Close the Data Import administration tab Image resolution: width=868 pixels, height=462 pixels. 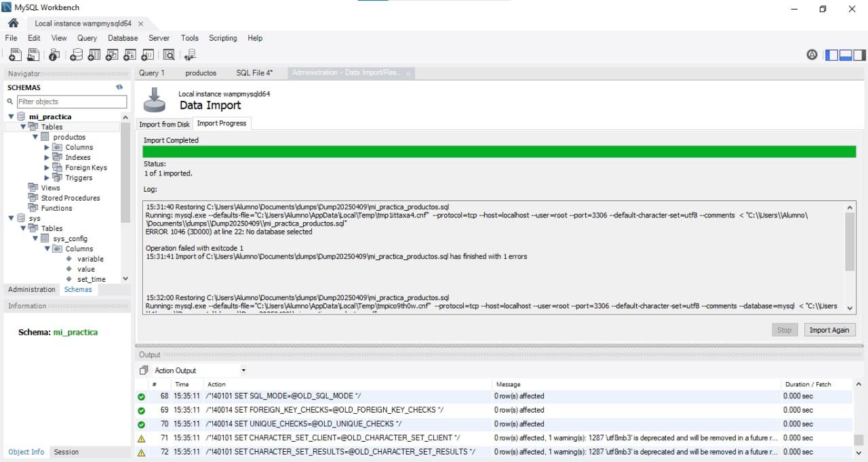point(408,73)
